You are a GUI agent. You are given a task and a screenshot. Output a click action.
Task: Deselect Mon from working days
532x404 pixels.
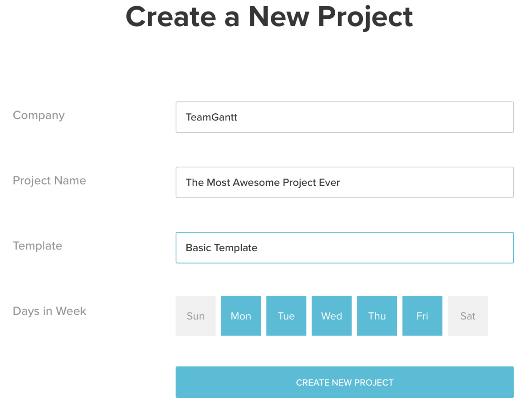click(241, 315)
